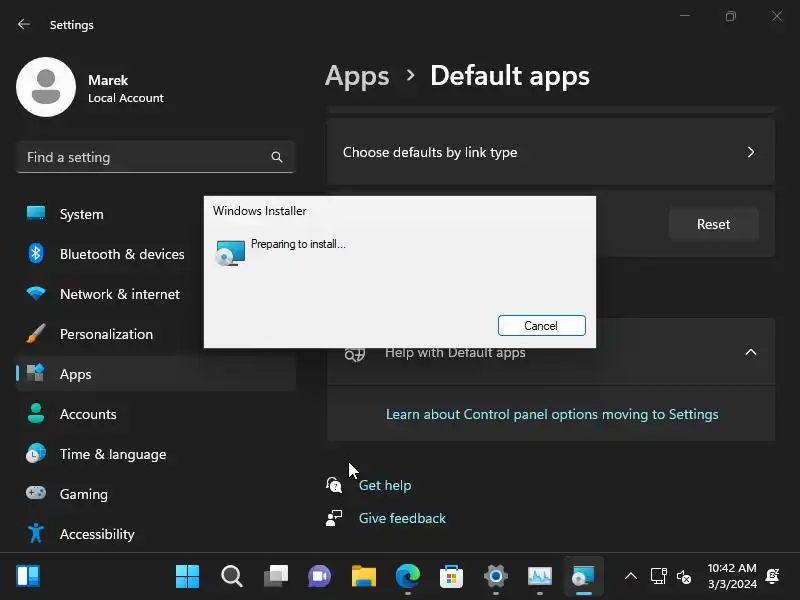Click the Apps breadcrumb in the header
Screen dimensions: 800x600
[x=357, y=76]
